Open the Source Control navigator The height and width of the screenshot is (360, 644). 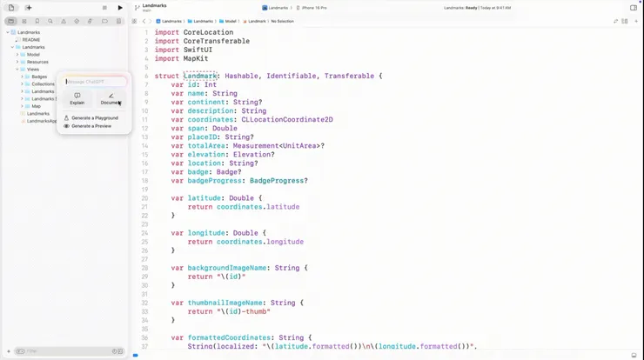point(24,21)
